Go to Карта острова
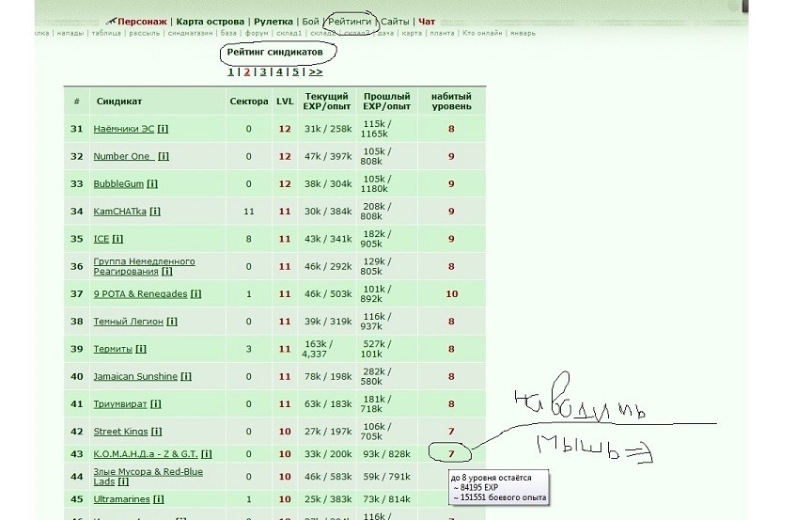The height and width of the screenshot is (520, 812). click(210, 22)
